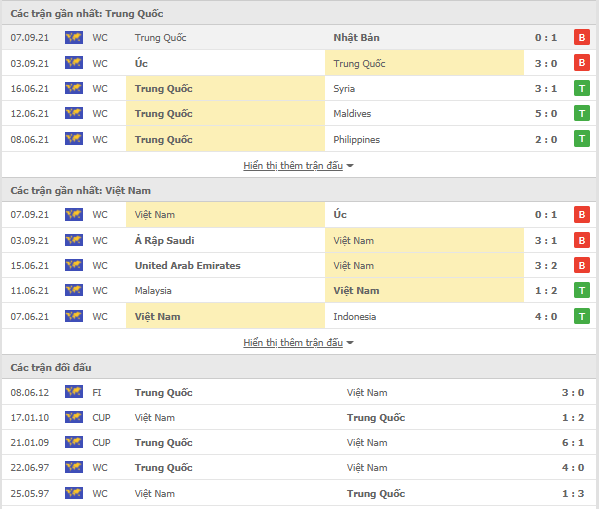599x509 pixels.
Task: Click the red B badge for United Arab Emirates row
Action: [x=581, y=265]
